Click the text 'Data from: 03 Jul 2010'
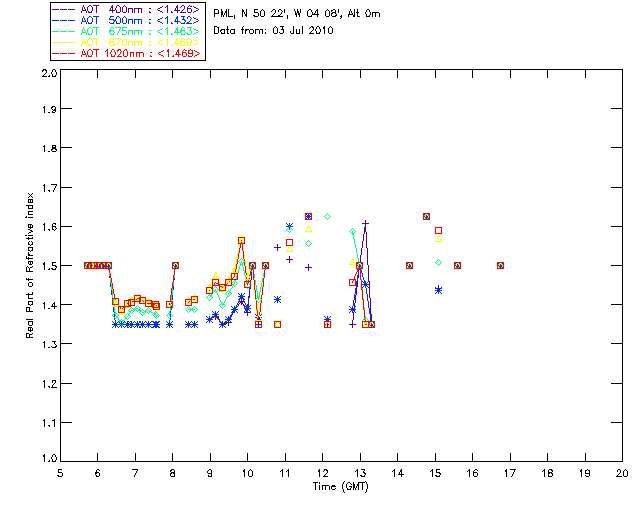 [273, 31]
